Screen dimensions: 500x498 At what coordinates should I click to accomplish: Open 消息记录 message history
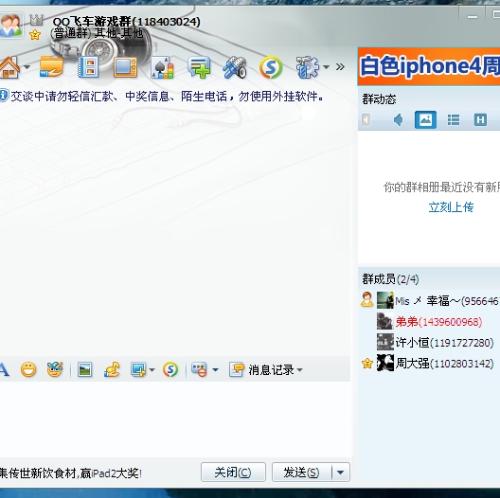262,370
